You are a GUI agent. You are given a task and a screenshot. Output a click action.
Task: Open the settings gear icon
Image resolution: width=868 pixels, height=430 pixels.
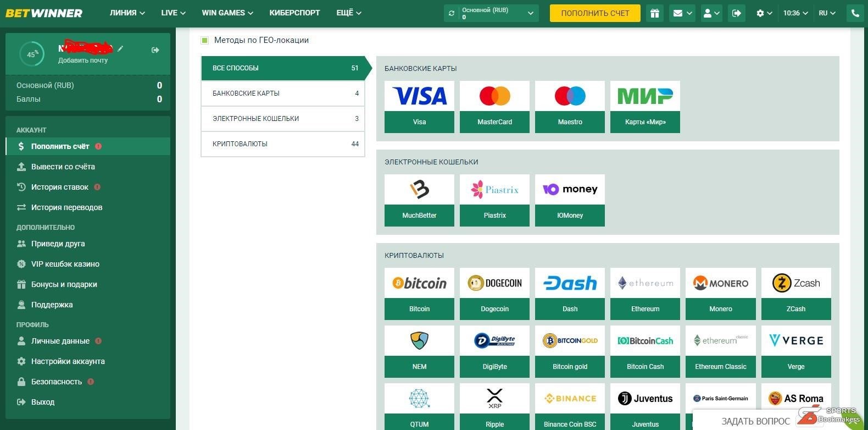pyautogui.click(x=764, y=13)
